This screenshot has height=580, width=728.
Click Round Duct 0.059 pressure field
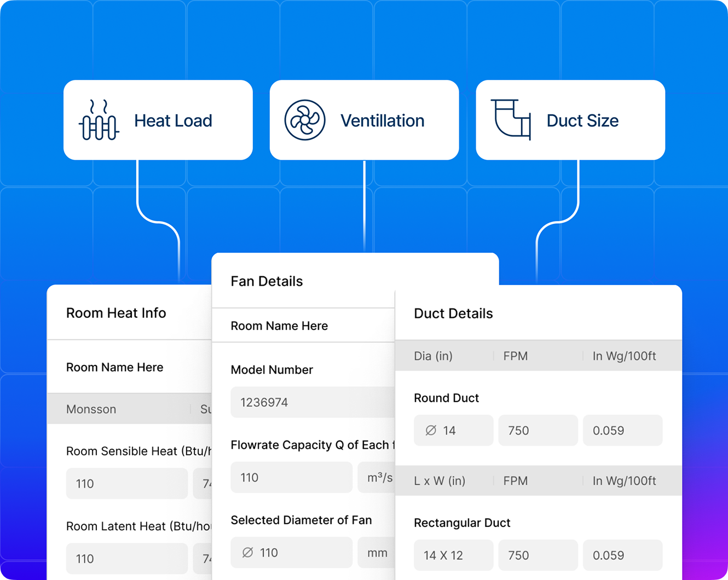coord(623,430)
